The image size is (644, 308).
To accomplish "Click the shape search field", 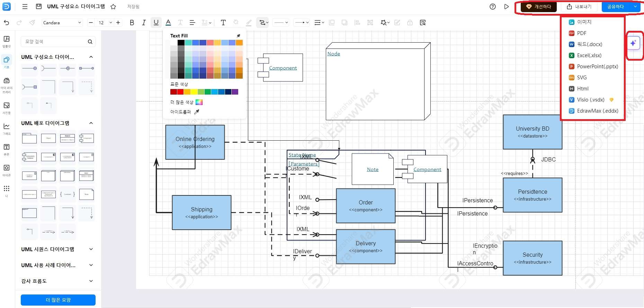I will point(58,42).
